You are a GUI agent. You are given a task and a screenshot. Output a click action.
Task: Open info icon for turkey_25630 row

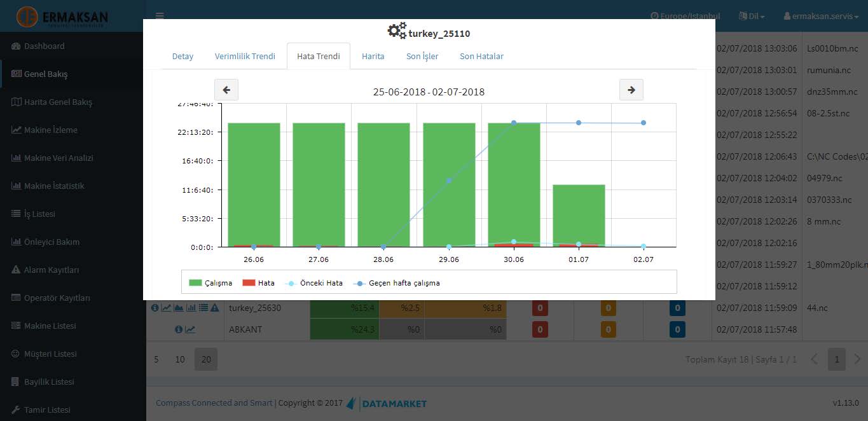(x=155, y=308)
